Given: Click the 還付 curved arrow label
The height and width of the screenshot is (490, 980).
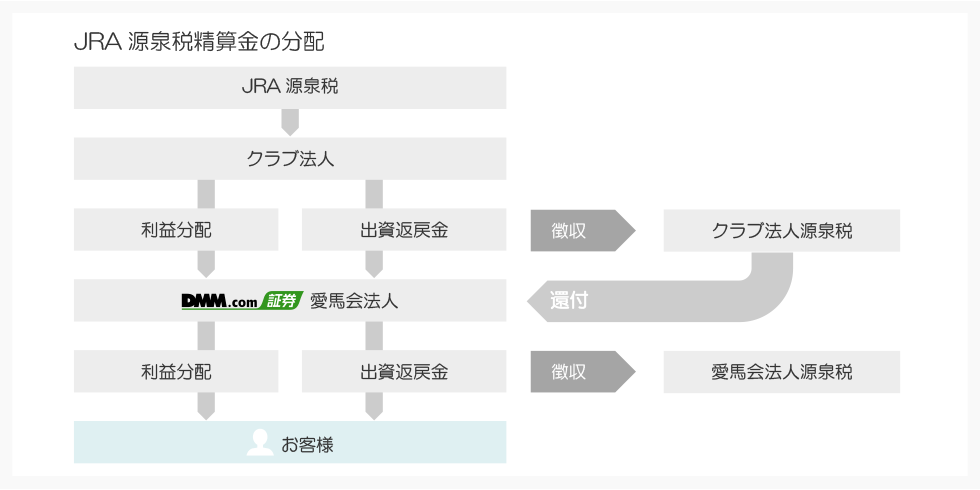Looking at the screenshot, I should [570, 301].
